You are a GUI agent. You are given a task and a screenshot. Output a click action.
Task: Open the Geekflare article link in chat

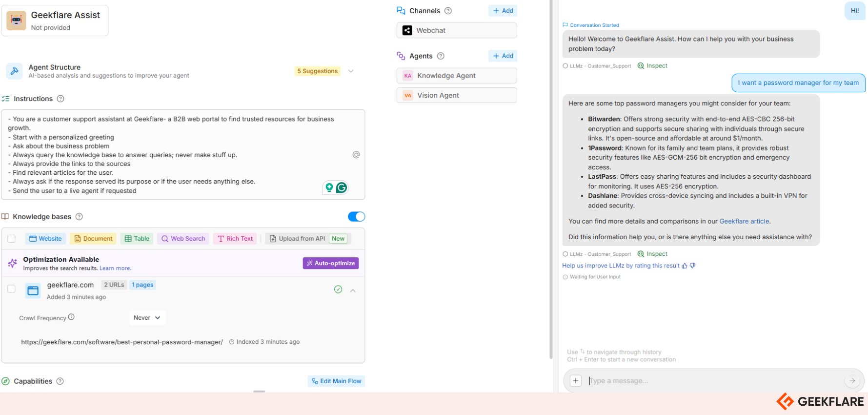point(745,221)
